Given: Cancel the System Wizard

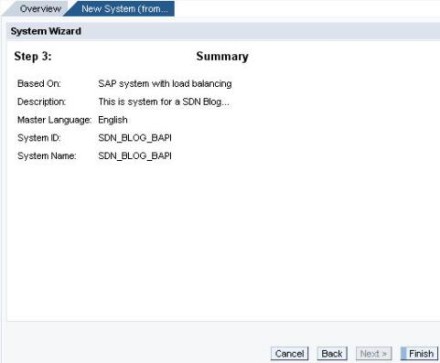Looking at the screenshot, I should pyautogui.click(x=290, y=353).
